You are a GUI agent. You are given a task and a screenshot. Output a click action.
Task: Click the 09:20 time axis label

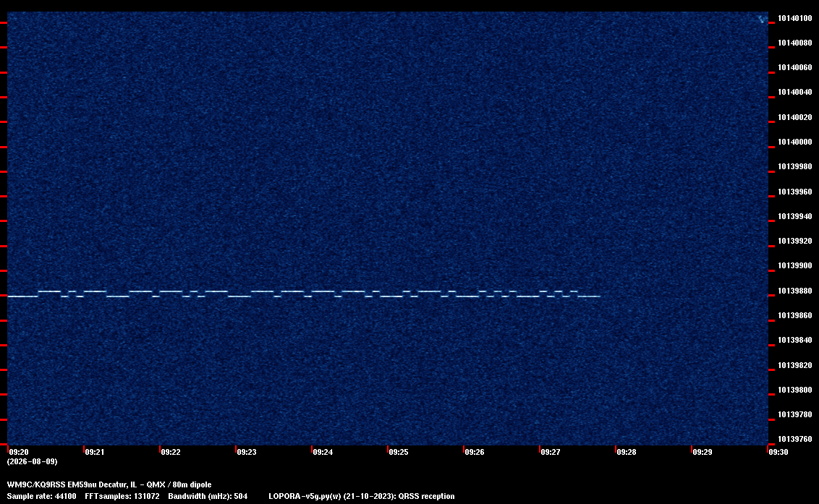click(19, 452)
